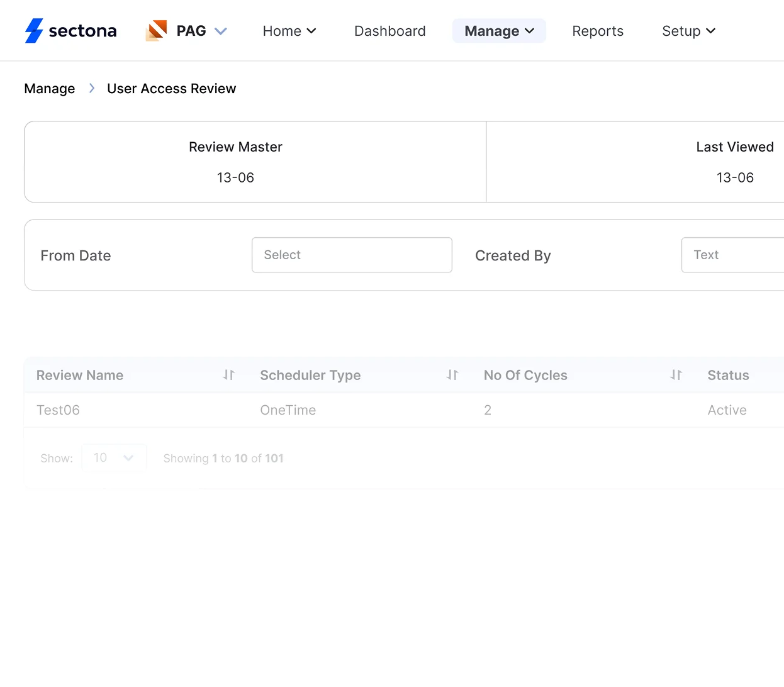Open the Setup dropdown menu
This screenshot has width=784, height=687.
click(688, 31)
